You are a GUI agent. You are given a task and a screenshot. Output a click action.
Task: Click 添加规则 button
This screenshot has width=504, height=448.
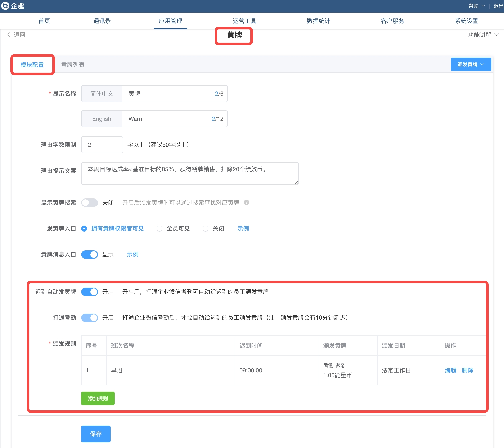(x=98, y=398)
